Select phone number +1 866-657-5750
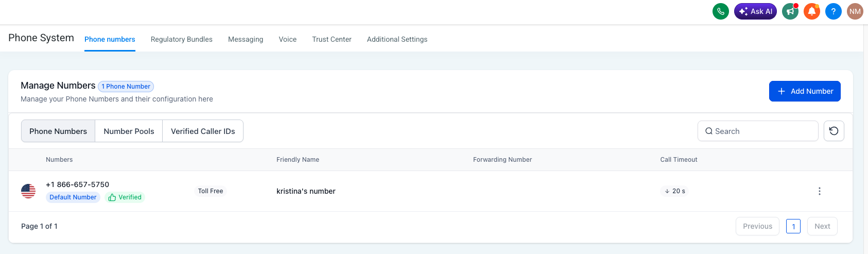 [77, 184]
